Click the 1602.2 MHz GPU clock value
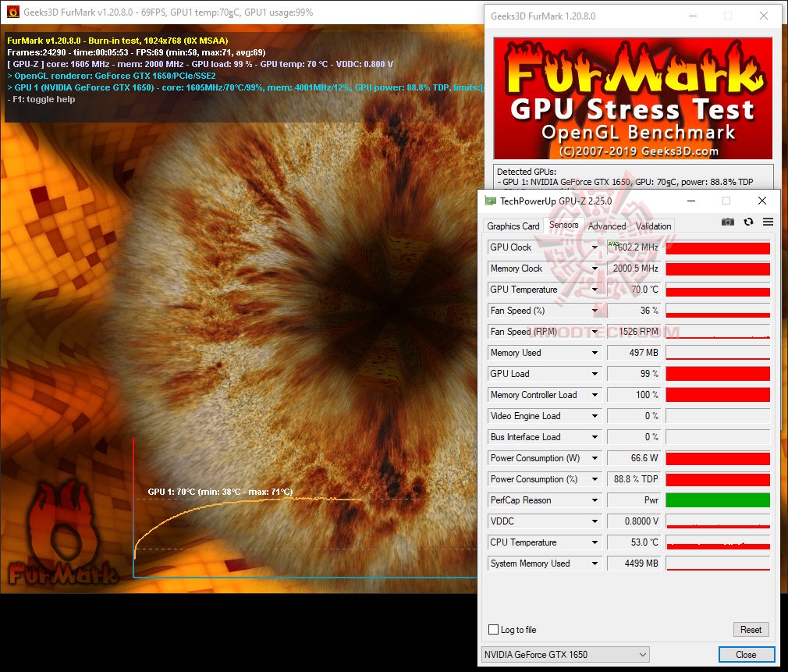The width and height of the screenshot is (788, 672). coord(634,247)
